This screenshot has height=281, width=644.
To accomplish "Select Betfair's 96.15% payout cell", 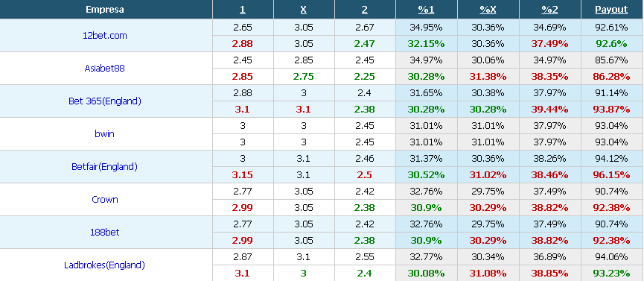I will 611,175.
